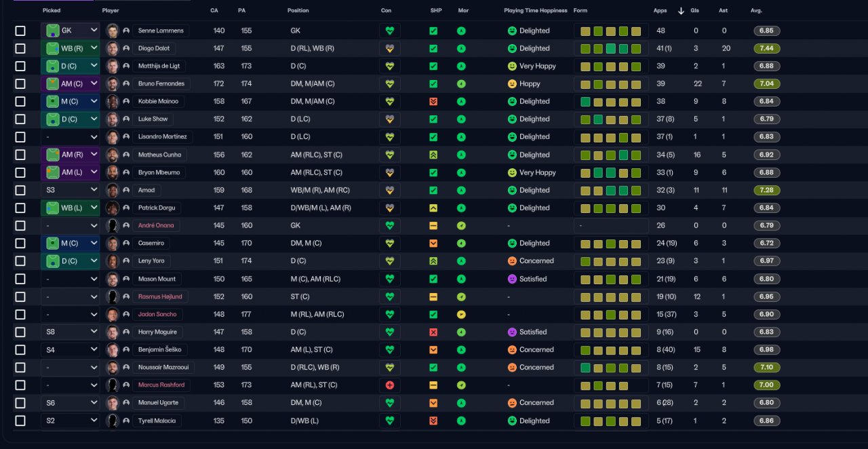
Task: Click Jadon Sancho's yellow morale icon
Action: (x=461, y=314)
